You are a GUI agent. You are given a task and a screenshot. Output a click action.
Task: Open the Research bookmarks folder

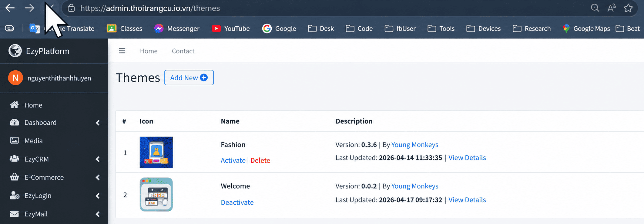tap(532, 28)
